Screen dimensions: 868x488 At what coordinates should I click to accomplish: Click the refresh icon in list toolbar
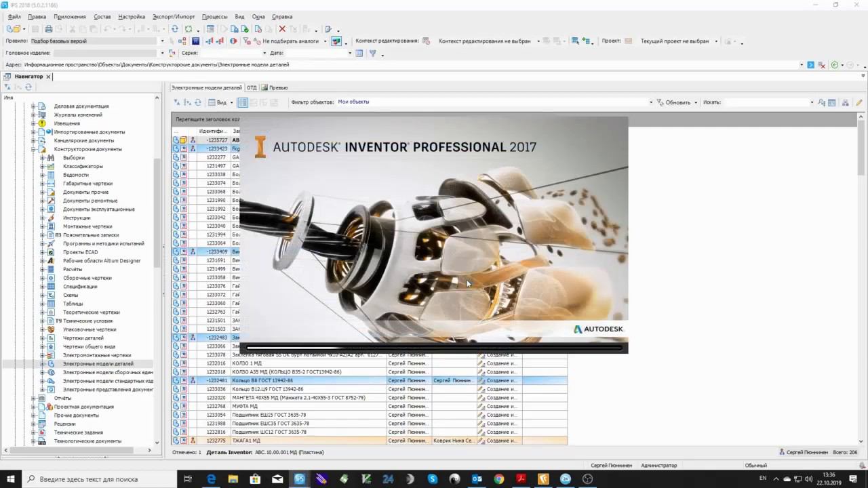coord(198,102)
